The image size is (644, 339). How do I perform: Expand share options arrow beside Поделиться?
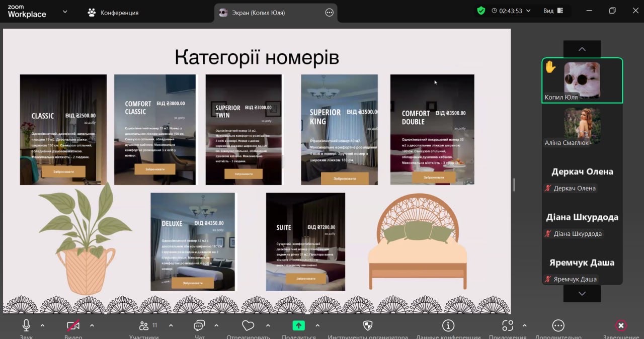coord(317,325)
